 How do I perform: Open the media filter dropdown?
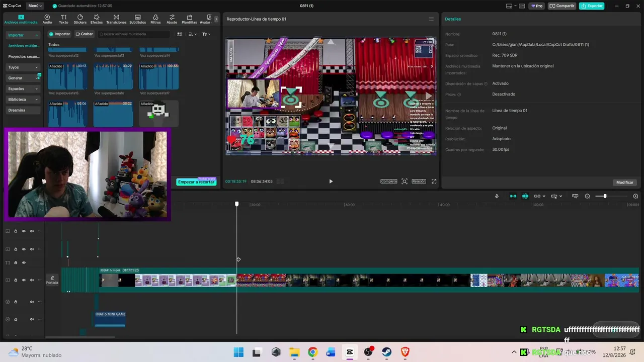pos(206,34)
